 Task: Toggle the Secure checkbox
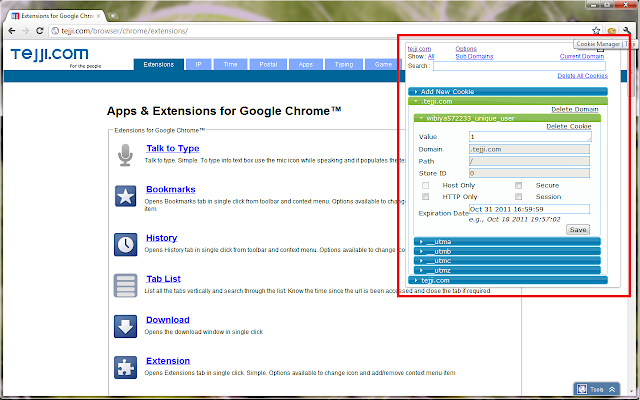518,185
